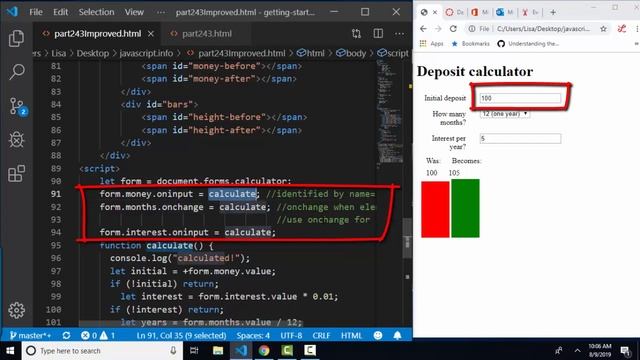Open the Bookmarks folder in Chrome
The height and width of the screenshot is (360, 640).
tap(470, 44)
